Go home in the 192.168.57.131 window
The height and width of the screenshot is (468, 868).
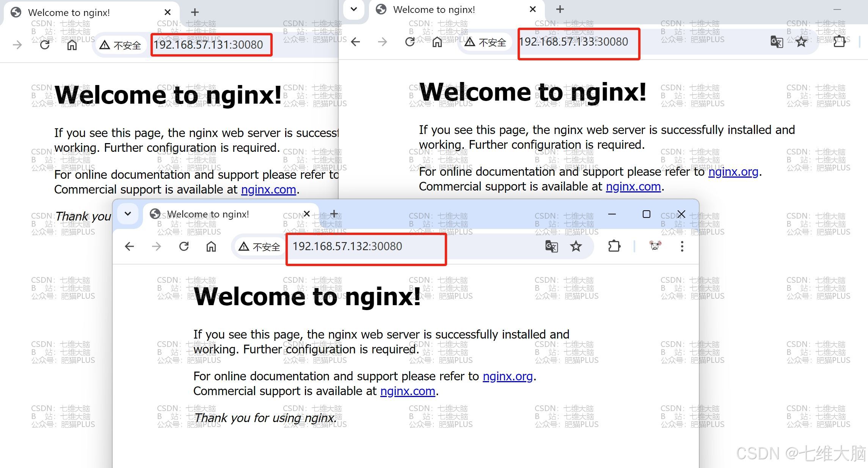(72, 45)
